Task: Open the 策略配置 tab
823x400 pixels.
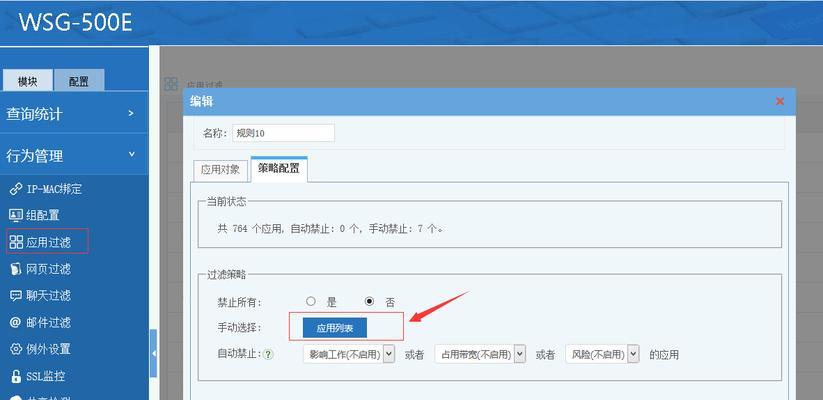Action: [279, 169]
